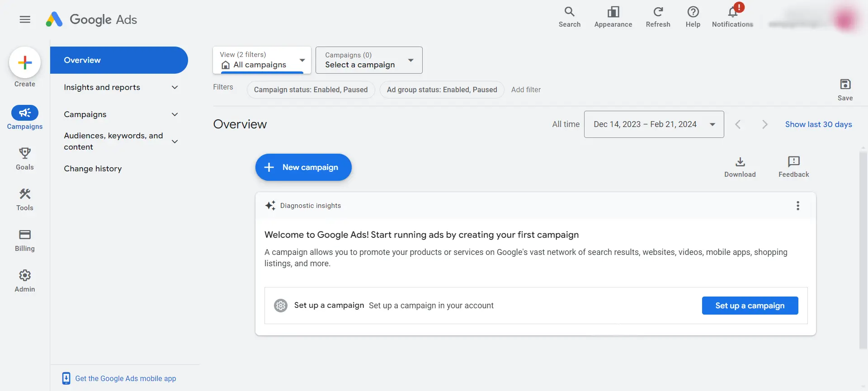
Task: Click the Create plus button
Action: (x=25, y=62)
